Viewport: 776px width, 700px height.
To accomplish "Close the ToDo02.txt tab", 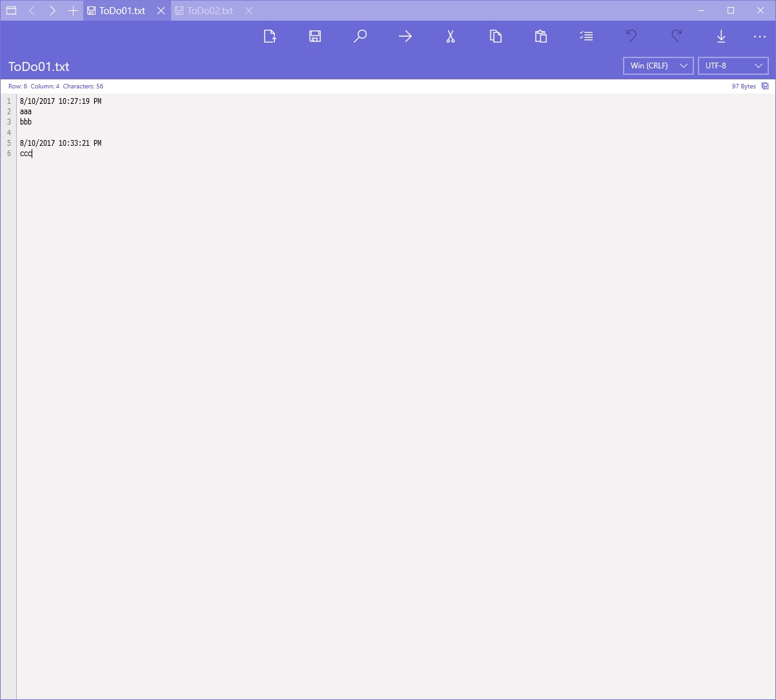I will pos(249,10).
